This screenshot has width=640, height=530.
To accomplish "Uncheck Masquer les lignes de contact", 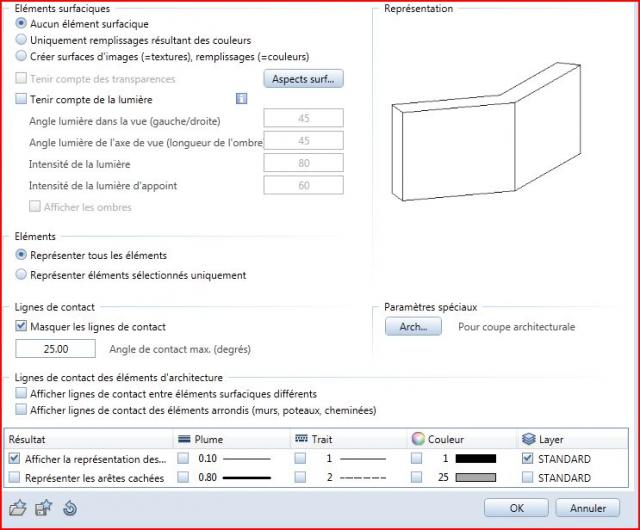I will [x=21, y=326].
